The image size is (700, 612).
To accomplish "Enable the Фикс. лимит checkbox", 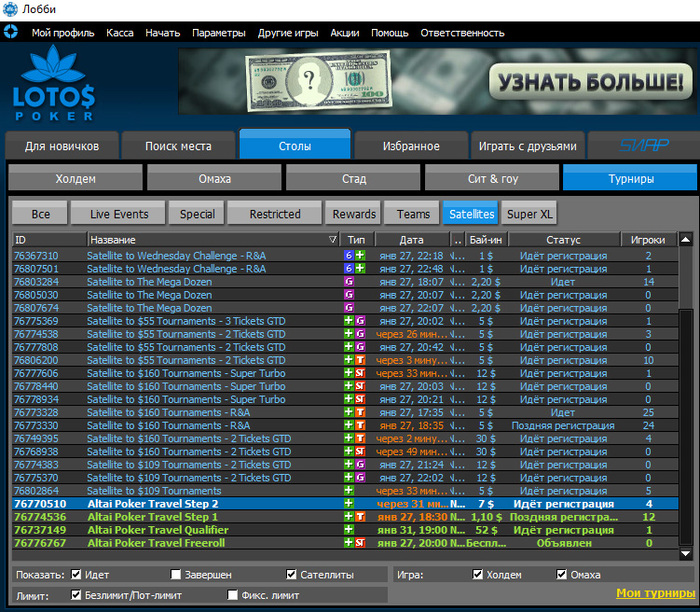I will point(232,595).
